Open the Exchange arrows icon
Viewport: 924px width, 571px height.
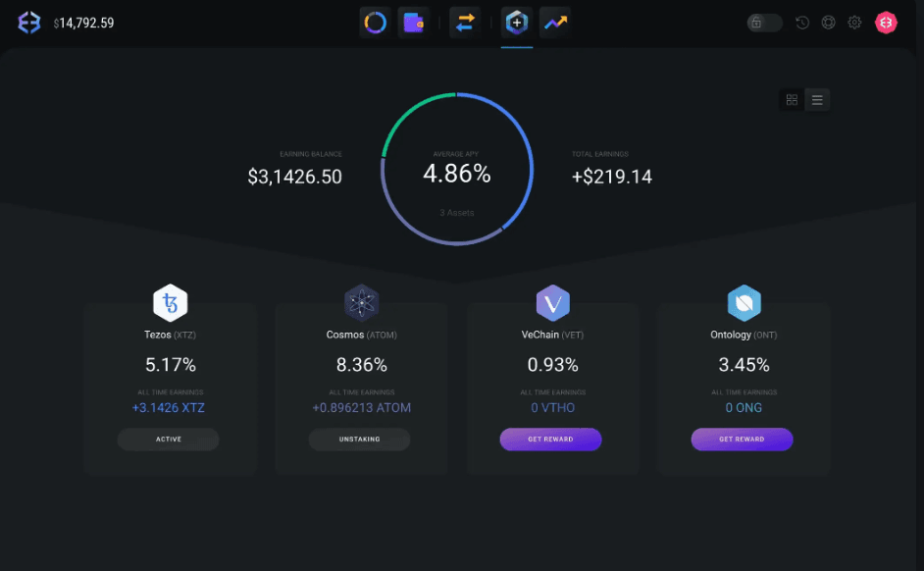click(465, 22)
